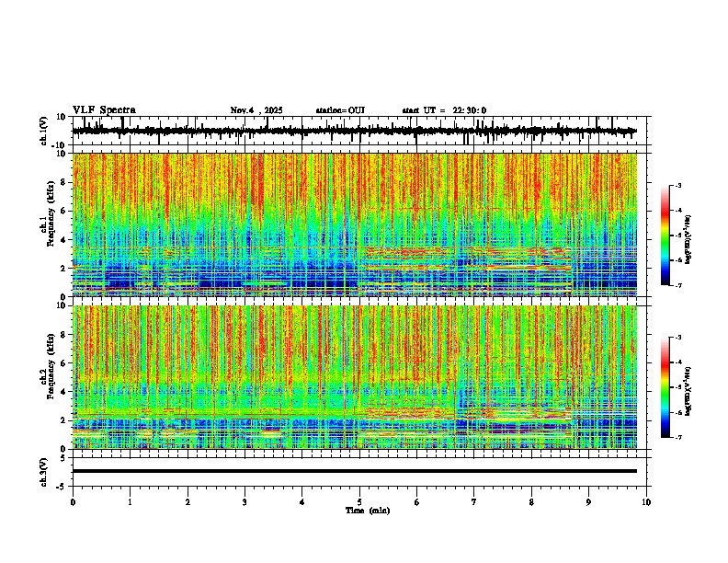
Task: Click inside the ch.2 spectrogram panel
Action: (x=355, y=377)
